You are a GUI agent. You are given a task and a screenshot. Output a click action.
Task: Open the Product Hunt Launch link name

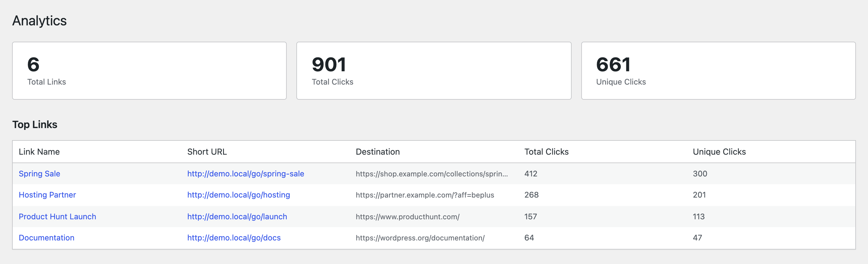click(57, 217)
